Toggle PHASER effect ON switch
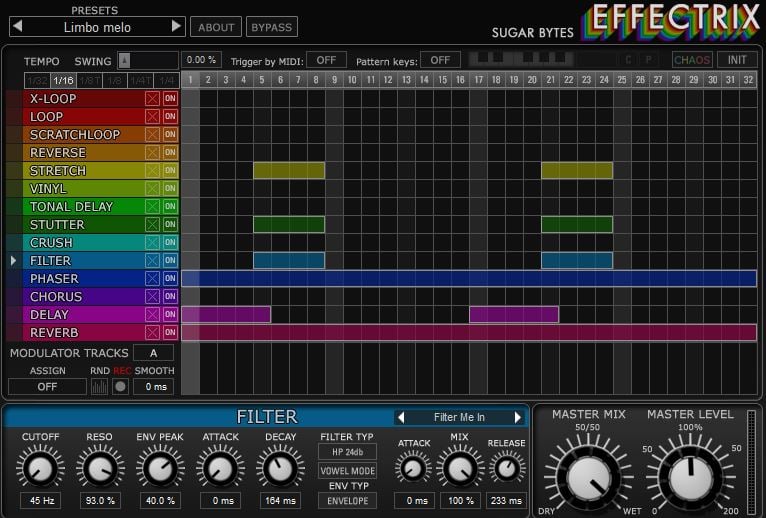Viewport: 766px width, 518px height. (x=170, y=279)
